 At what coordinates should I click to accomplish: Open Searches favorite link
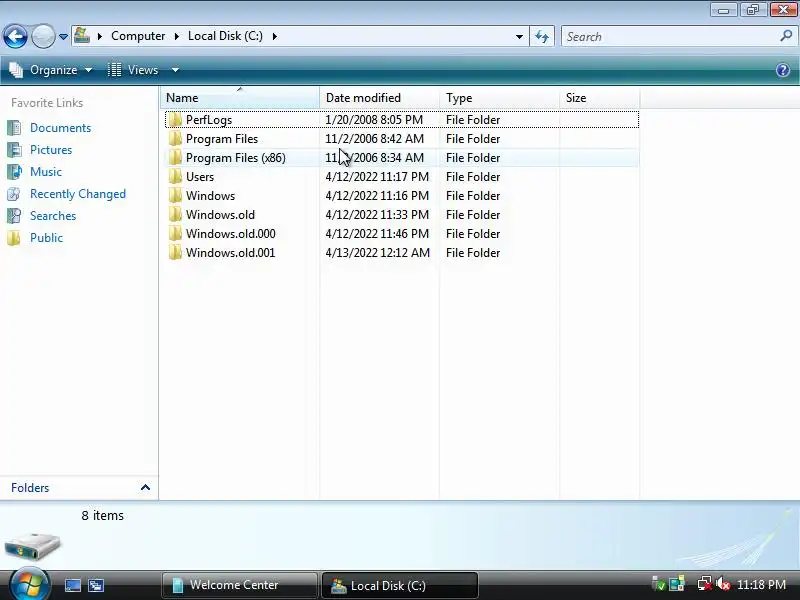click(53, 216)
